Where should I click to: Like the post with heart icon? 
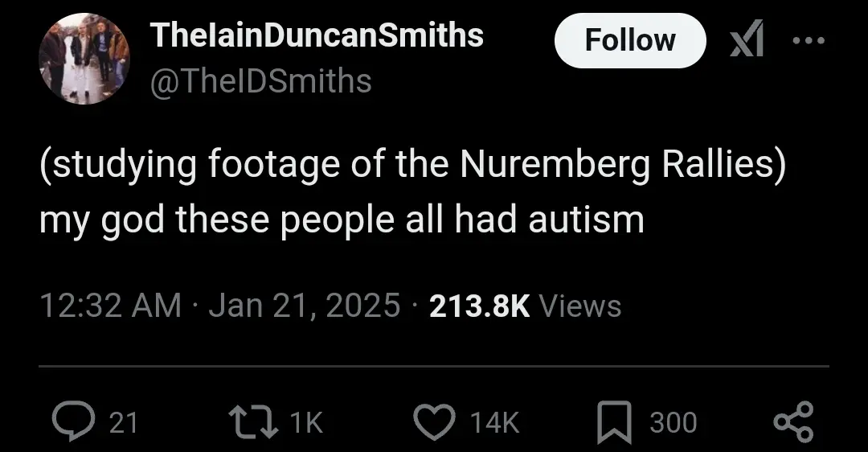click(x=435, y=422)
